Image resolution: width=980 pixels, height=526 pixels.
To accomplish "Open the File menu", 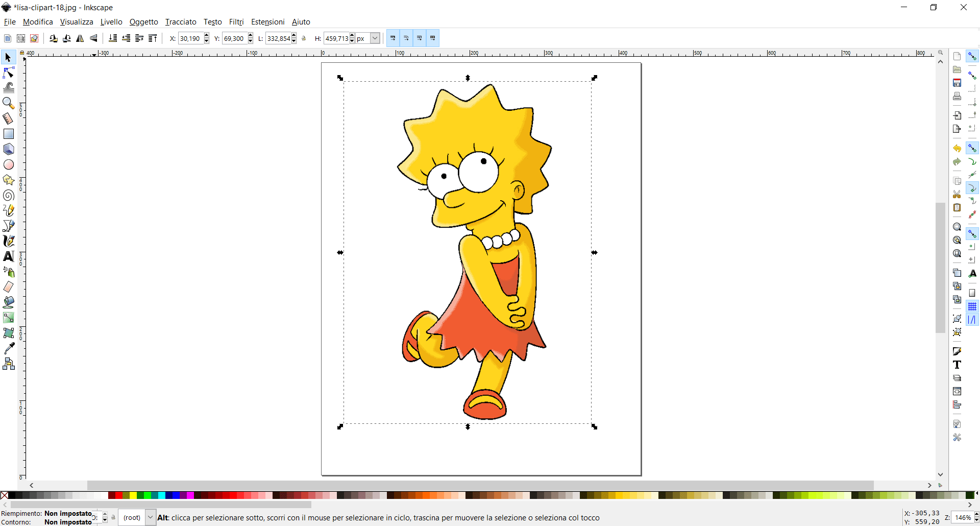I will coord(10,22).
